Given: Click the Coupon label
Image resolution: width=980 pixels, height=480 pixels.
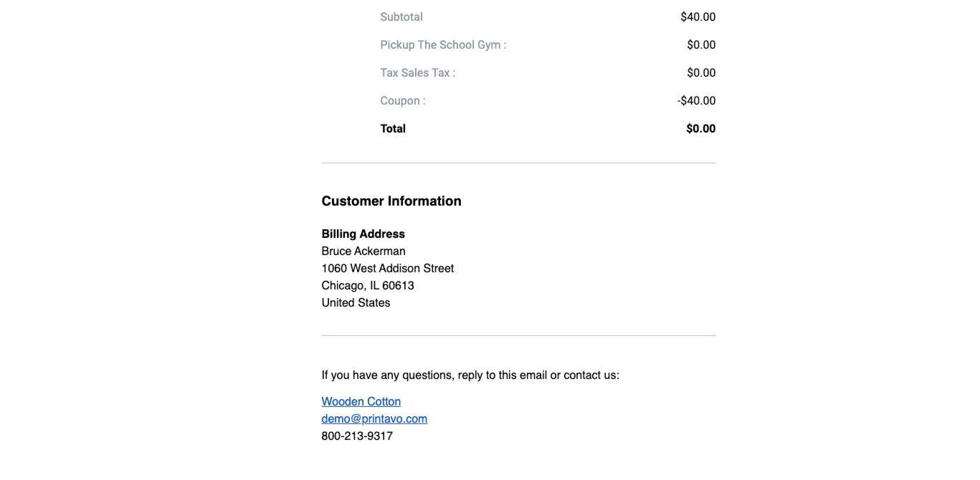Looking at the screenshot, I should click(403, 100).
